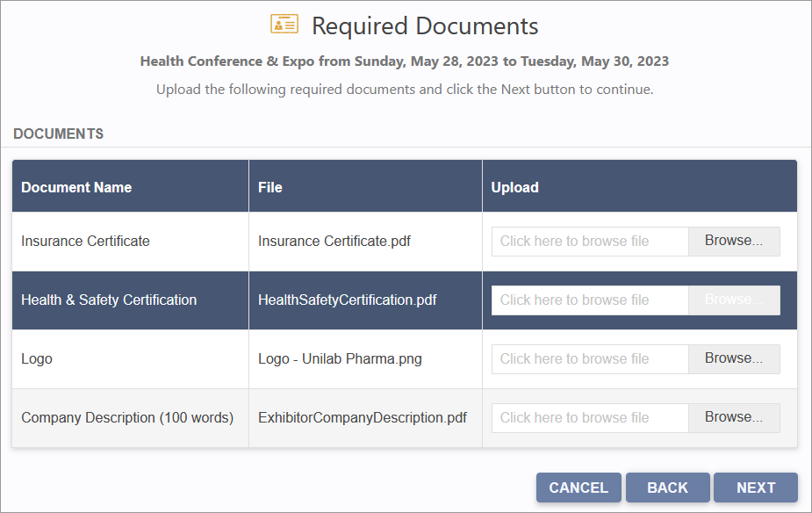
Task: Click file input field for Health & Safety Certification
Action: click(590, 300)
